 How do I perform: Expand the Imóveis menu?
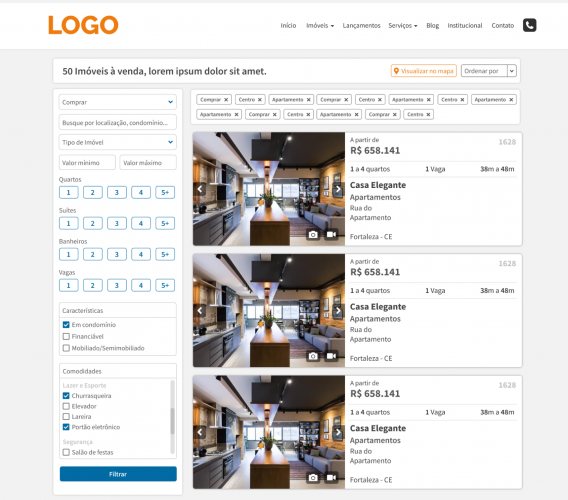320,26
